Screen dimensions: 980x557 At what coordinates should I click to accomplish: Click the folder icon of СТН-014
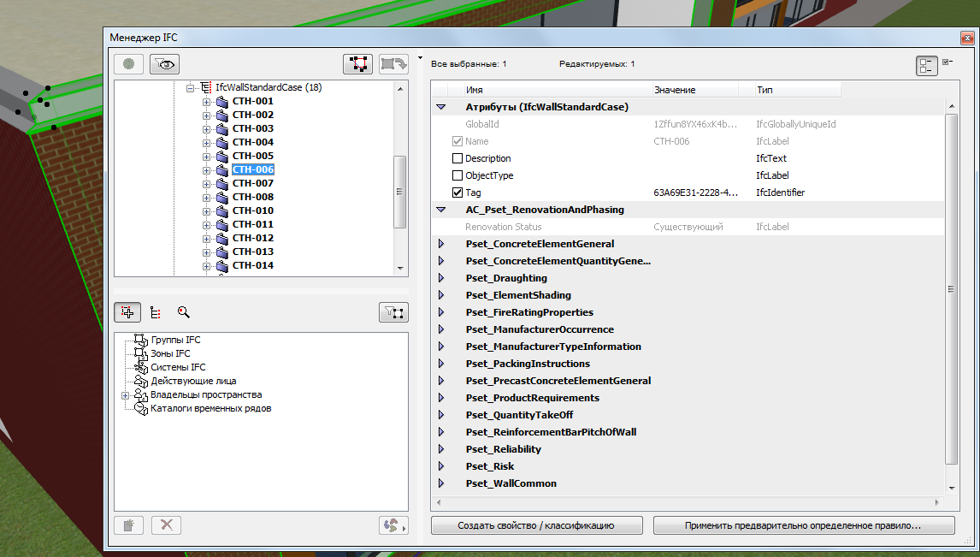point(221,266)
